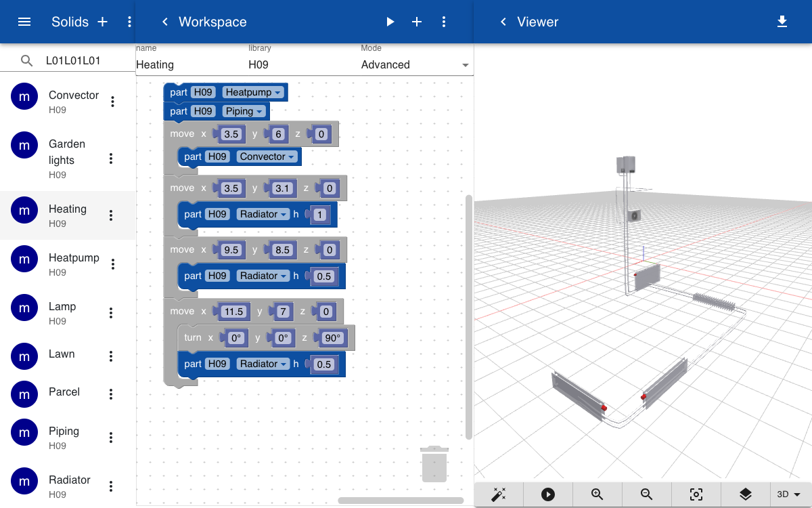This screenshot has width=812, height=508.
Task: Download the model from Viewer
Action: [x=782, y=22]
